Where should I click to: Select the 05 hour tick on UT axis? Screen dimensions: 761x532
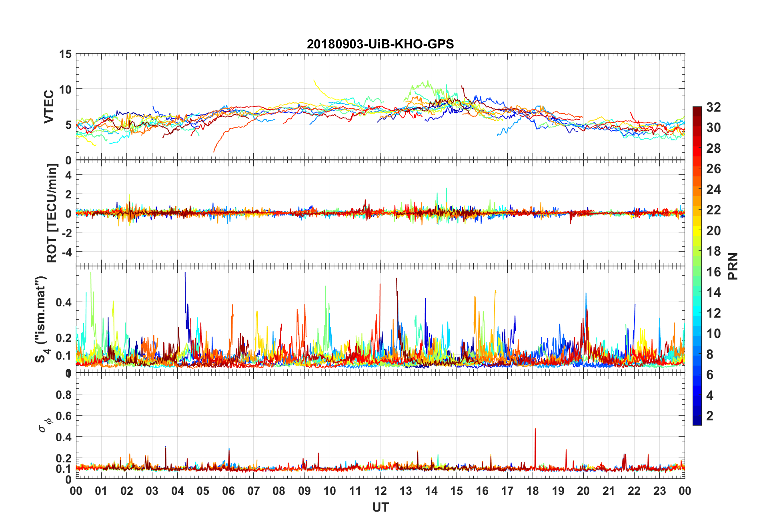tap(203, 491)
